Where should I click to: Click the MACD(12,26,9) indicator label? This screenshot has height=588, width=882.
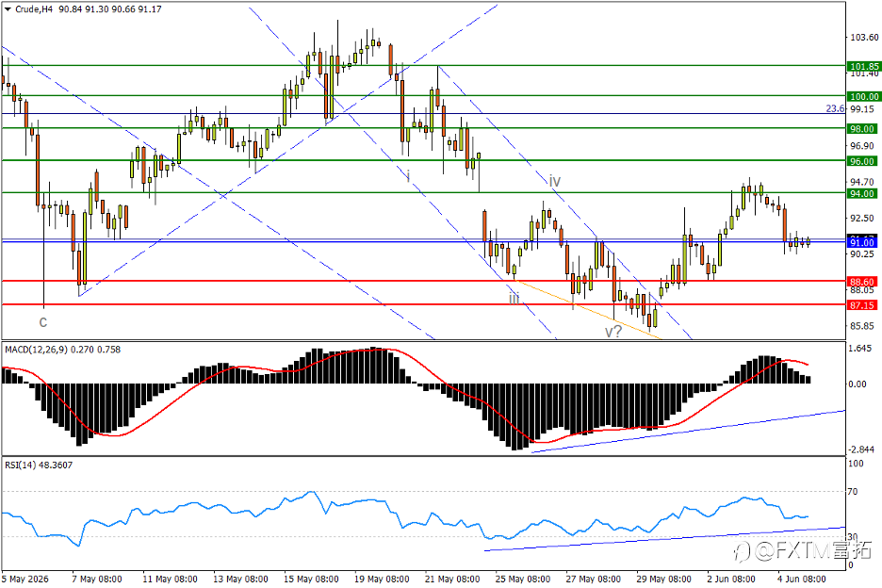(62, 350)
